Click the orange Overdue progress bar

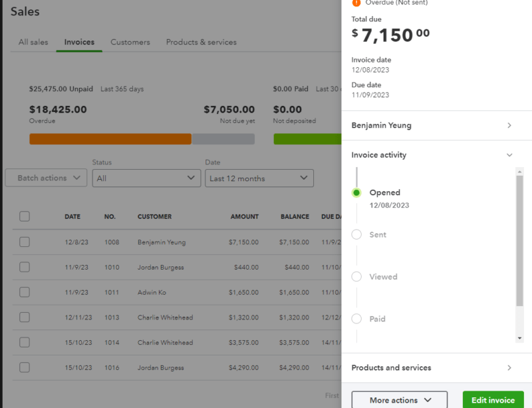tap(110, 138)
